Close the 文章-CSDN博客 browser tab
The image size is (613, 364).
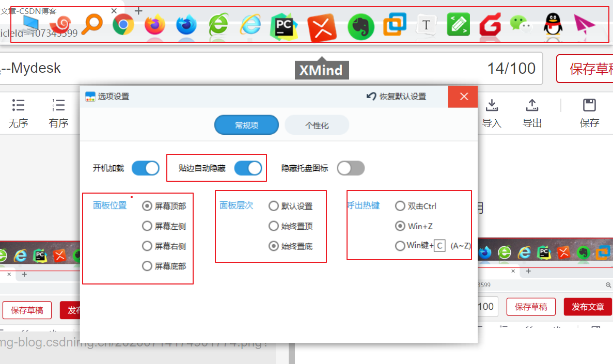tap(114, 11)
